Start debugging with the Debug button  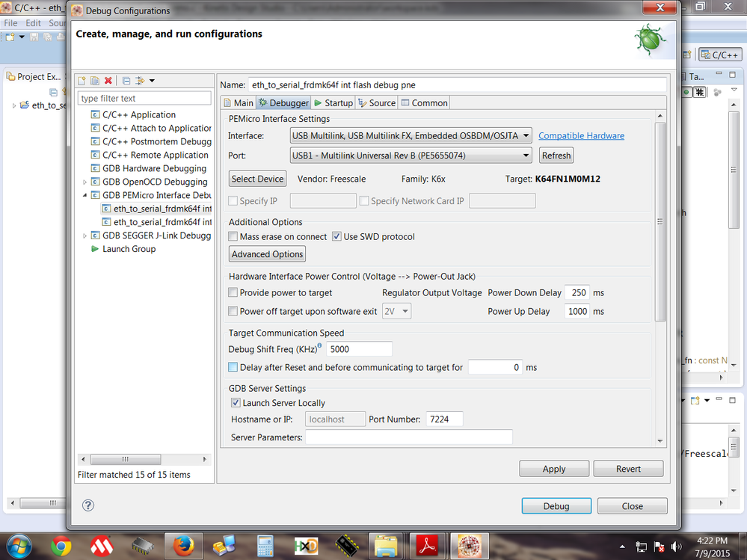coord(556,505)
